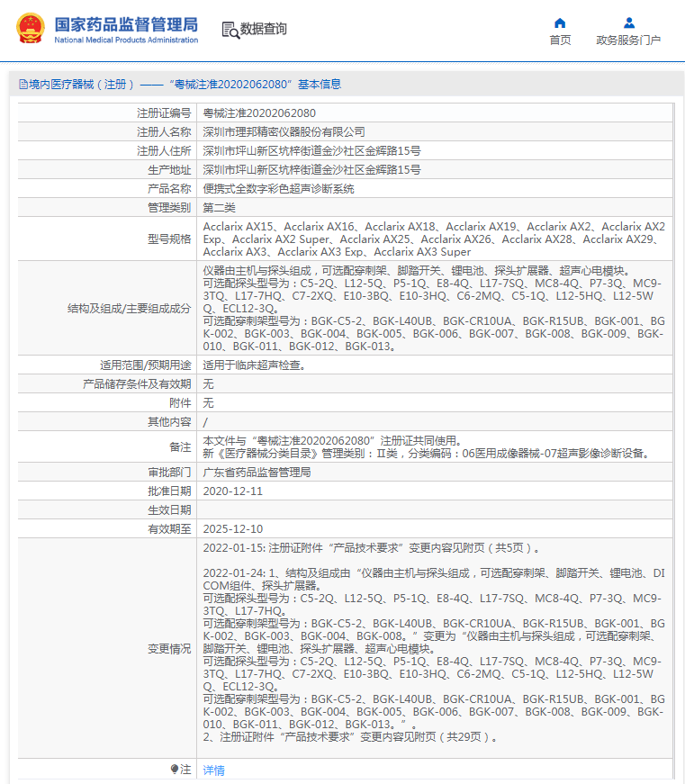Select product name 便携式全数字彩色超声诊断系统
This screenshot has height=784, width=685.
tap(278, 189)
